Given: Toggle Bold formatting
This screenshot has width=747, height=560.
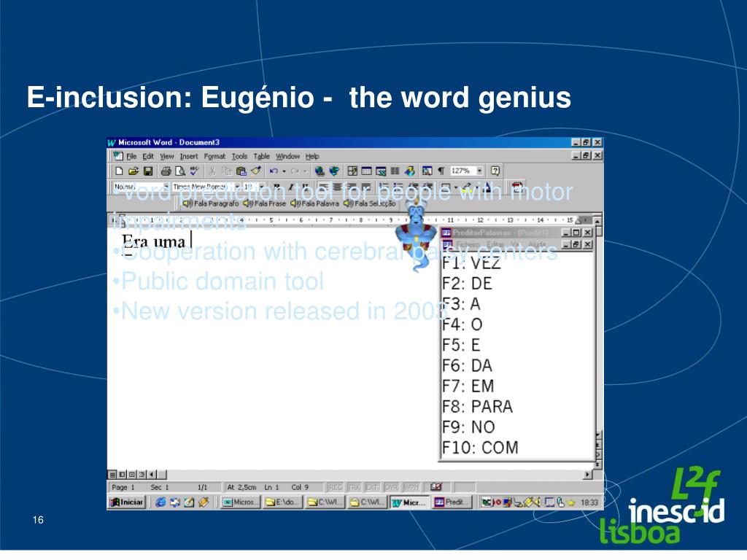Looking at the screenshot, I should click(x=276, y=187).
